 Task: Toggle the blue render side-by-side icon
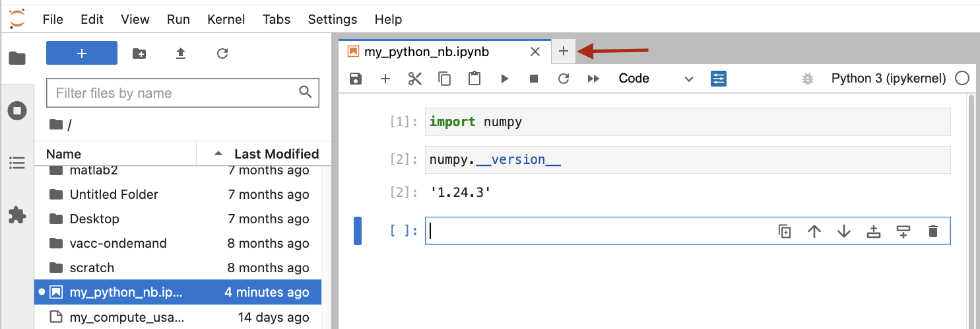coord(719,79)
